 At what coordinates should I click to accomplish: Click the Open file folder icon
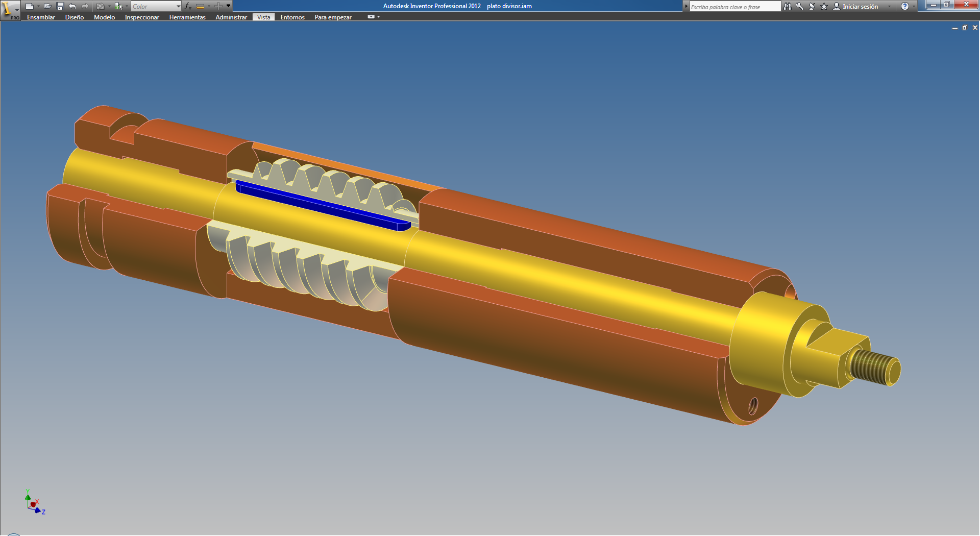[47, 6]
